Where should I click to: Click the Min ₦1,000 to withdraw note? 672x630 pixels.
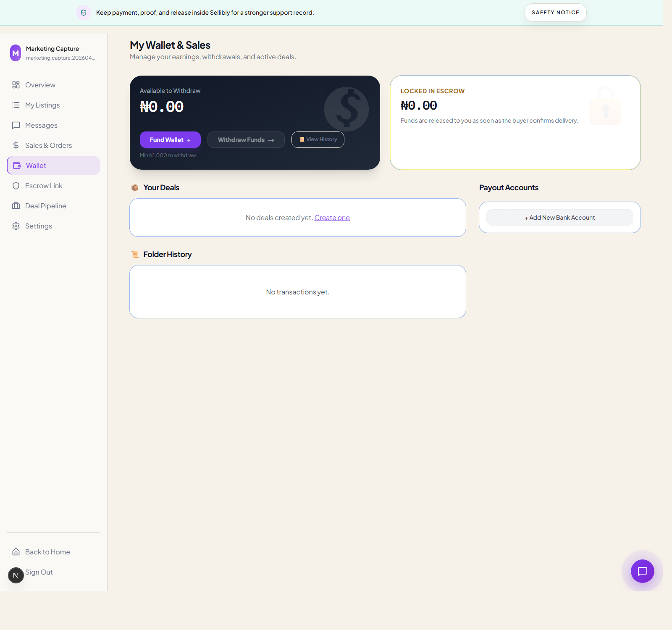[x=168, y=155]
